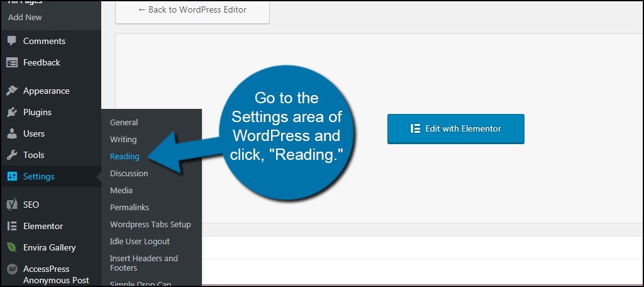Viewport: 644px width, 287px height.
Task: Select Writing in Settings submenu
Action: (123, 139)
